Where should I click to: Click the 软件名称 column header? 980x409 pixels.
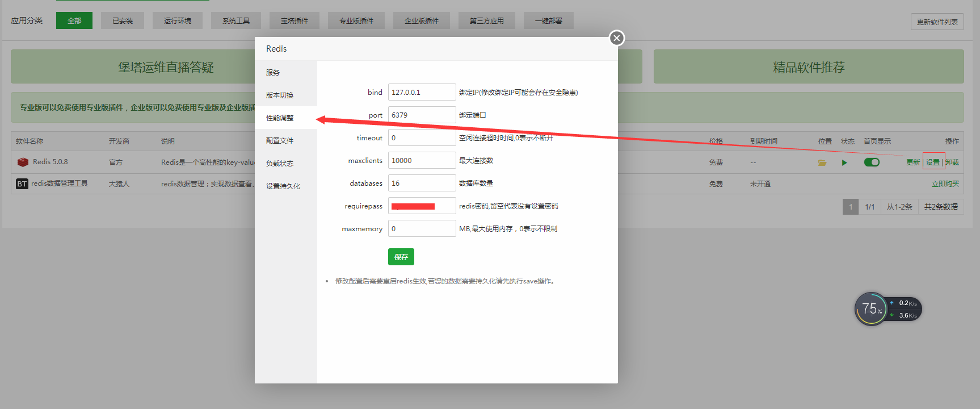tap(30, 141)
